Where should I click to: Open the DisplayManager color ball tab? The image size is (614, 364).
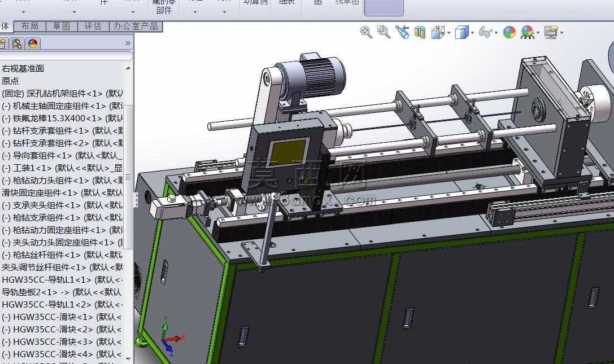click(x=33, y=43)
